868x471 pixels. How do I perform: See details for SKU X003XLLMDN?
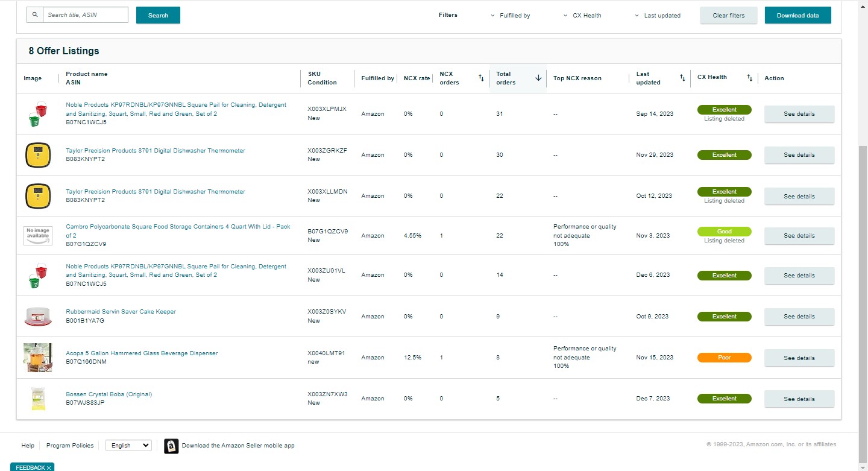799,196
